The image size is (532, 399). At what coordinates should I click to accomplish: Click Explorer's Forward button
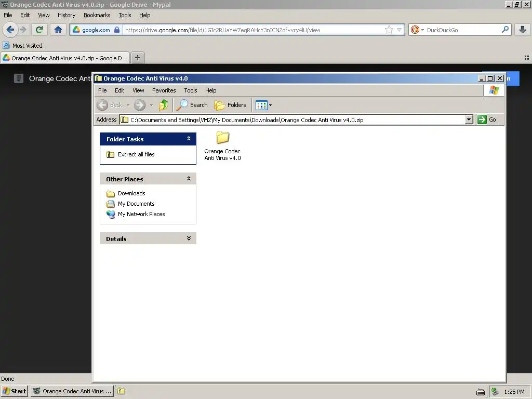(140, 105)
